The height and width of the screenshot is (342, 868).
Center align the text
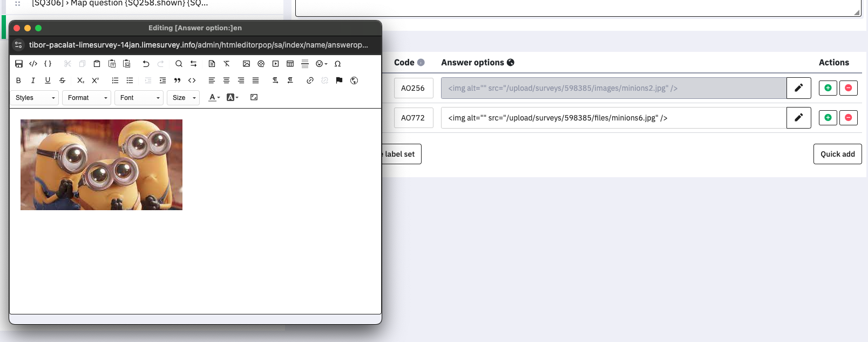click(226, 81)
